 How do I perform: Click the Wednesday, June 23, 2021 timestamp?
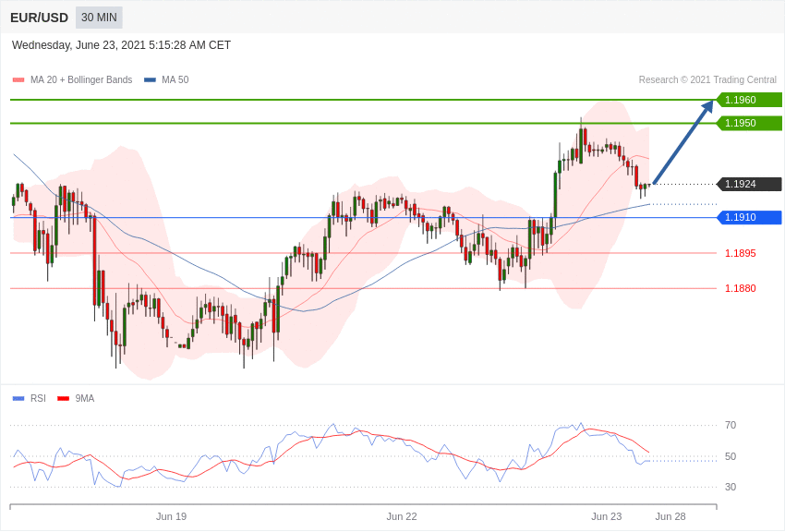click(x=121, y=45)
